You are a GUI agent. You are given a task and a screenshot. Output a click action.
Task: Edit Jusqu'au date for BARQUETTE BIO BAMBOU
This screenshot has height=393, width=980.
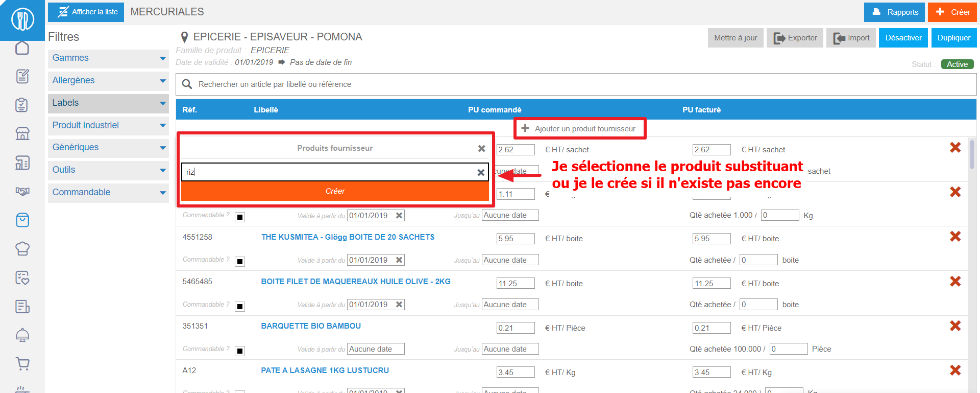tap(510, 349)
